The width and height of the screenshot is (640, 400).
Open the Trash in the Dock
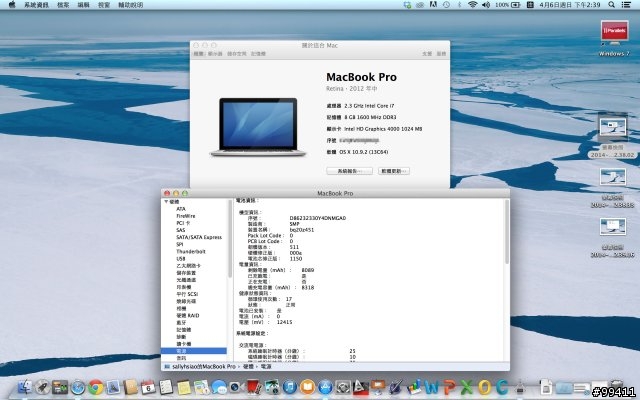tap(617, 386)
